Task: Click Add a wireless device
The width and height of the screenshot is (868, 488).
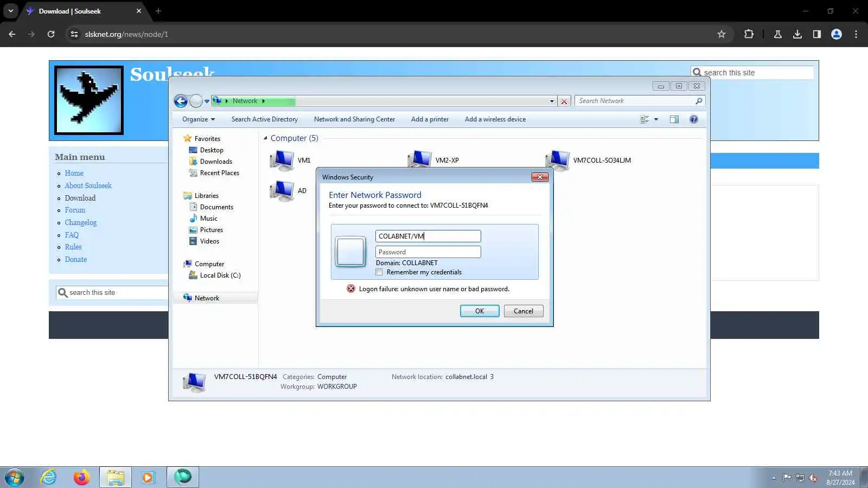Action: coord(495,119)
